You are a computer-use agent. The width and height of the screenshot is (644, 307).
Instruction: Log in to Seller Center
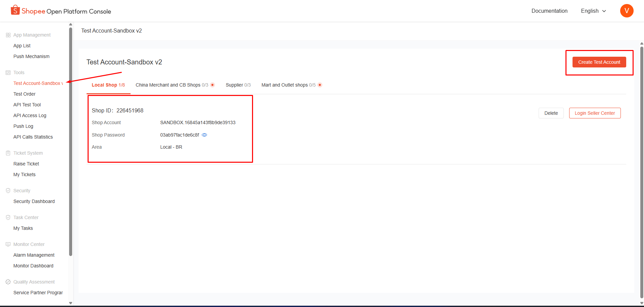(595, 113)
